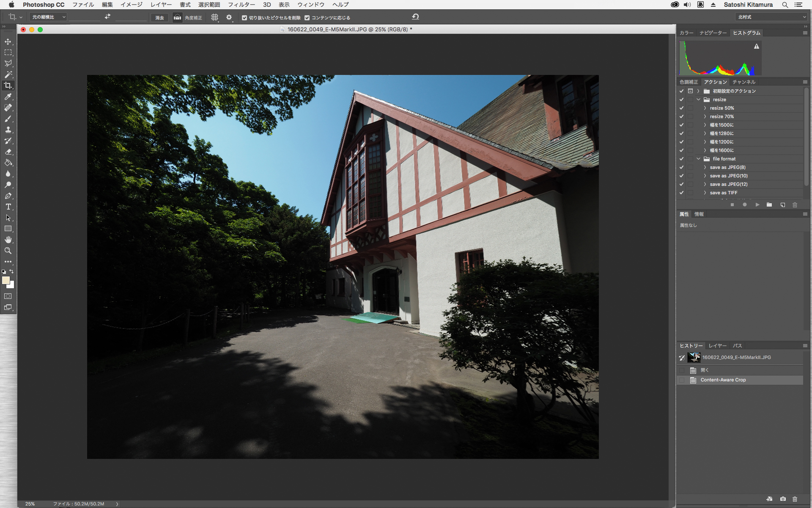Click the reset crop icon in options bar
The image size is (812, 508).
[x=415, y=17]
